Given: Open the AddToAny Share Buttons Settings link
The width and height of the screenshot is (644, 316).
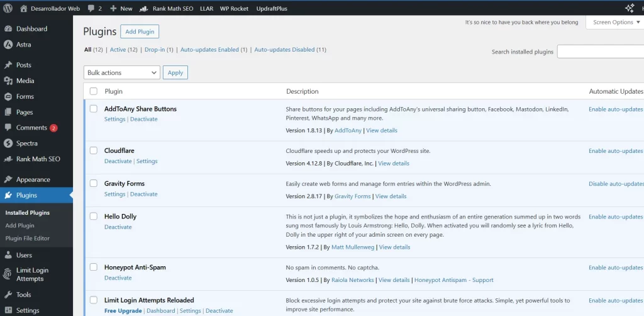Looking at the screenshot, I should 114,119.
